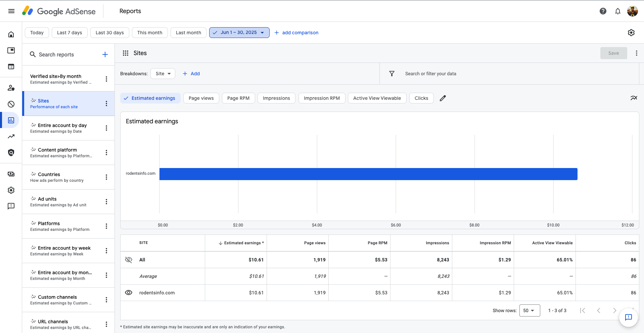This screenshot has height=333, width=644.
Task: Click the plus to create a report
Action: [x=105, y=54]
